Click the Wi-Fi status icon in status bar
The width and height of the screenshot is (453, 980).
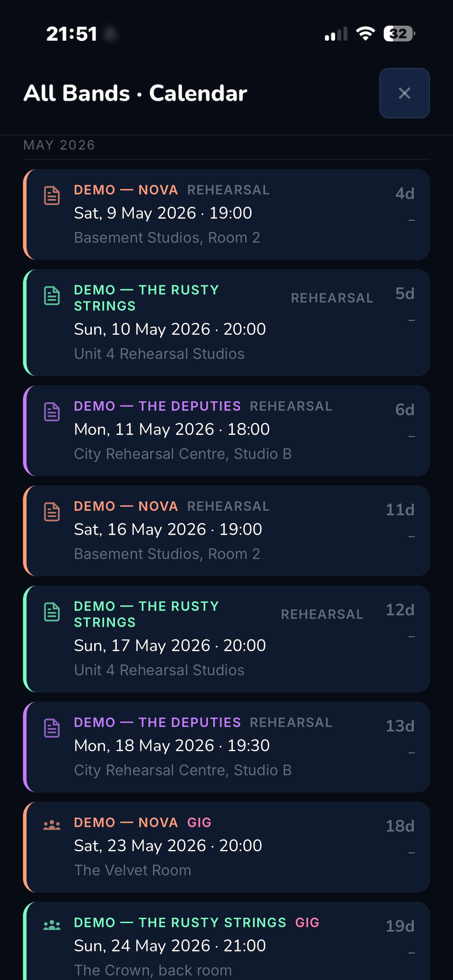[x=366, y=33]
